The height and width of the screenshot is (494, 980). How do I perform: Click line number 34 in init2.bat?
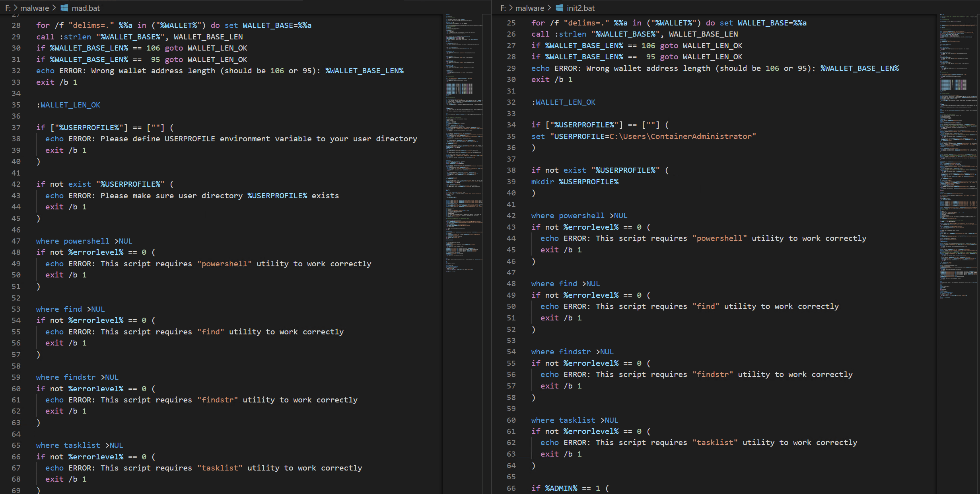tap(511, 125)
